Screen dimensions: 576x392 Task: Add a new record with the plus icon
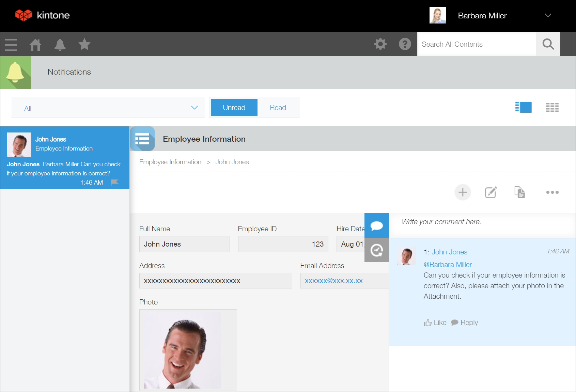(463, 192)
